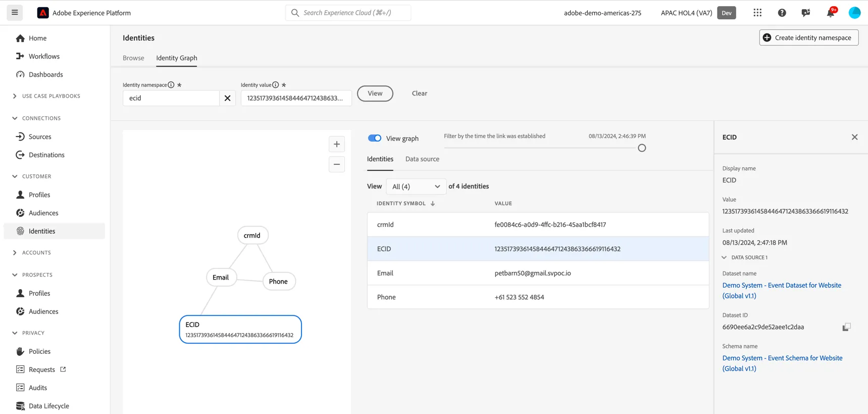This screenshot has height=414, width=868.
Task: Collapse the Connections section
Action: (15, 118)
